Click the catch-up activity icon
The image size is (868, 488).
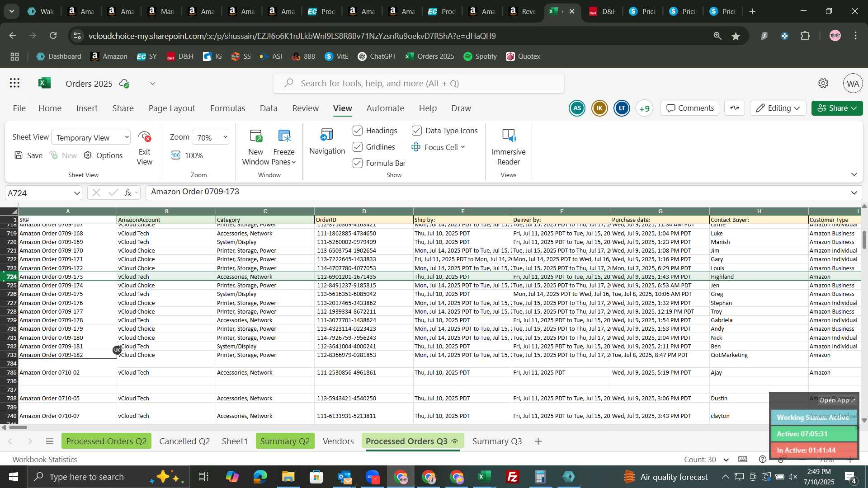click(735, 108)
